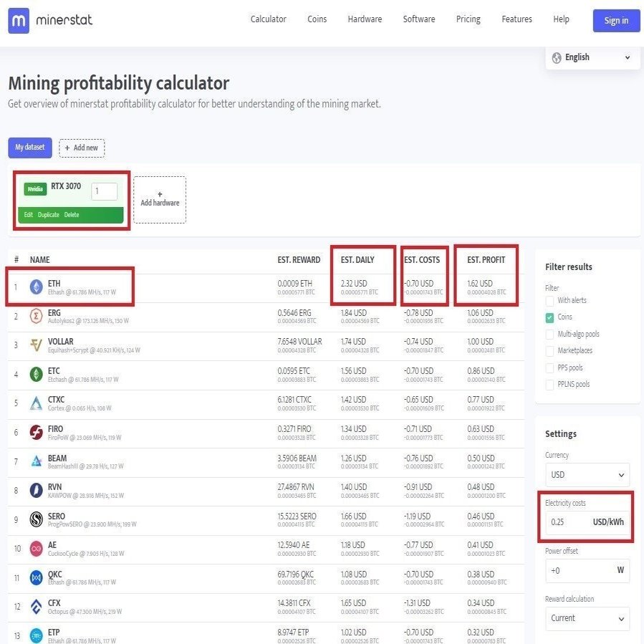Click the minerstat logo icon
The height and width of the screenshot is (644, 644).
pyautogui.click(x=19, y=21)
